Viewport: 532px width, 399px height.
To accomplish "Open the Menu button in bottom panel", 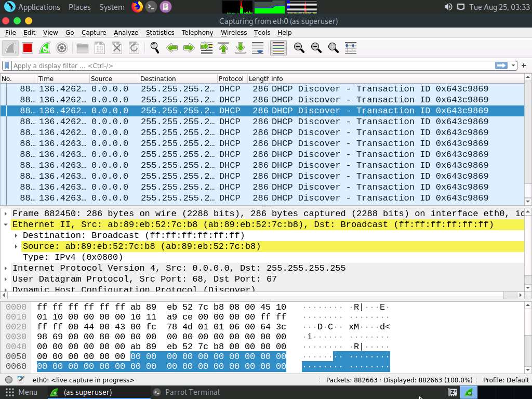I will [x=21, y=392].
